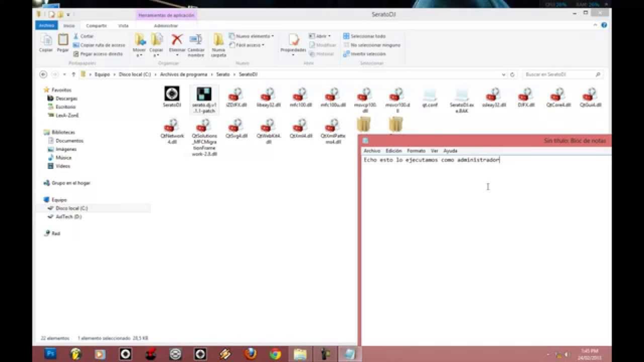Select the QtCore4.dll file
Screen dimensions: 644x362
pos(557,97)
